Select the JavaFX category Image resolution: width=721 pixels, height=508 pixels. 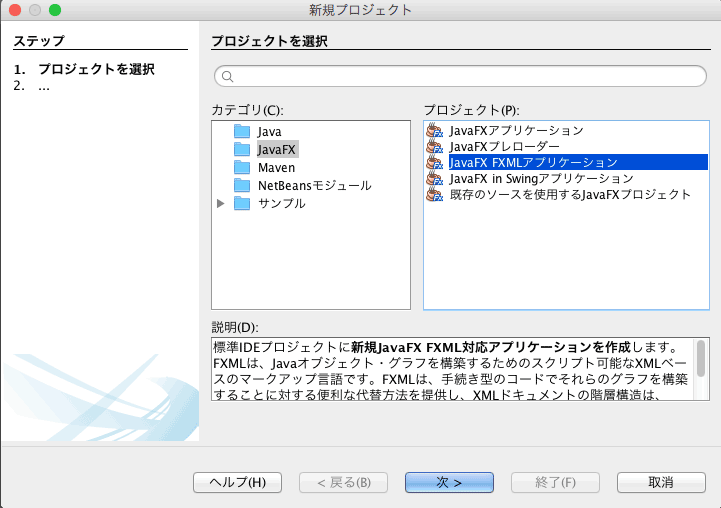click(x=276, y=149)
